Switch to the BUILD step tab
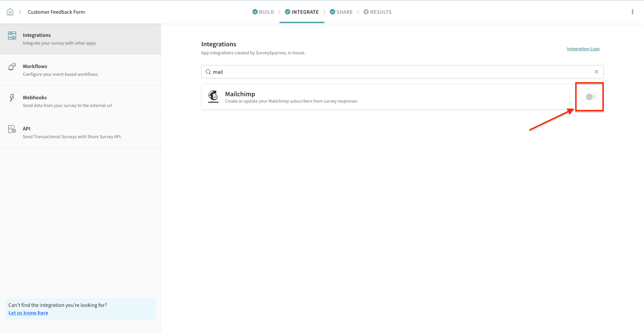This screenshot has width=644, height=333. pyautogui.click(x=263, y=12)
